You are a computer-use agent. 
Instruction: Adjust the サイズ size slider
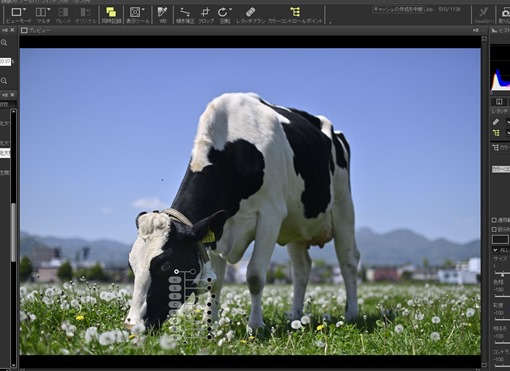(503, 274)
